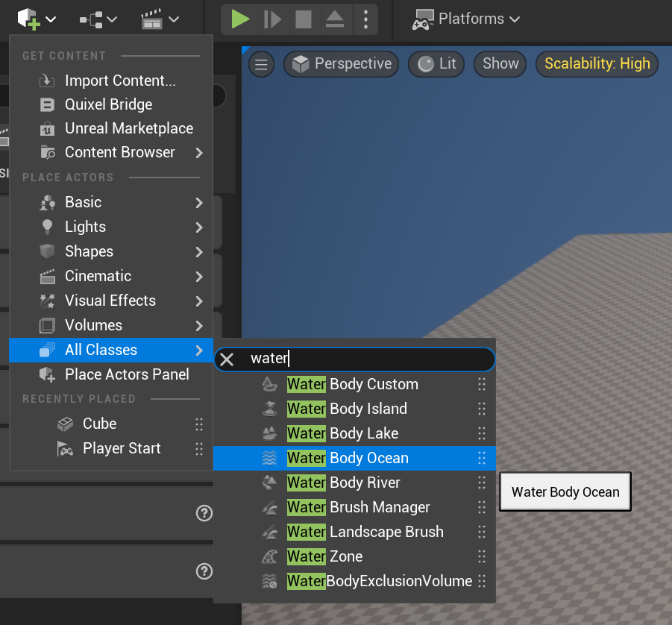Screen dimensions: 672x625
Task: Open the Blueprints dropdown in toolbar
Action: [98, 19]
